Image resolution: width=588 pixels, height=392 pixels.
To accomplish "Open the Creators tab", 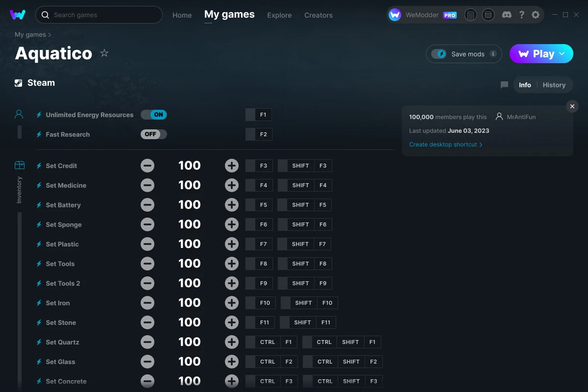I will point(318,15).
